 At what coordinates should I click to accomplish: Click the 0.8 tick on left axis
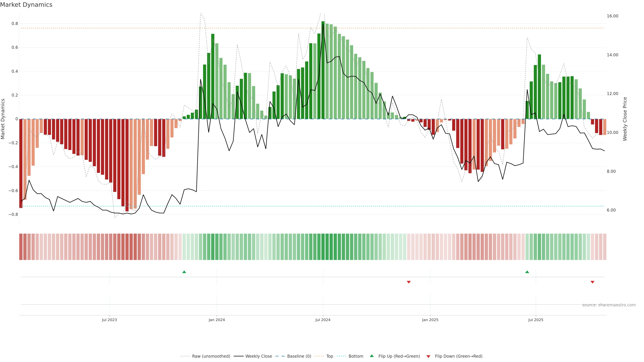(15, 24)
